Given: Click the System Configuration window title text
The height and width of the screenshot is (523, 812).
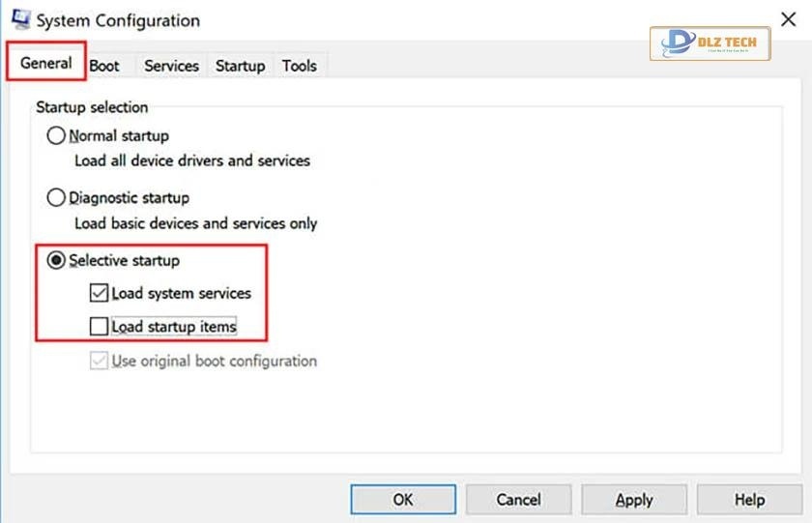Looking at the screenshot, I should pyautogui.click(x=118, y=20).
